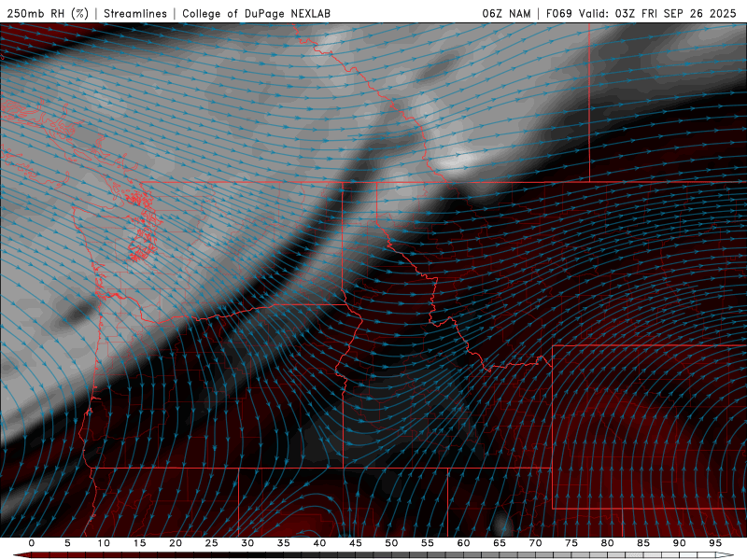Click the 95 value on the color scale
This screenshot has height=560, width=747.
click(715, 543)
